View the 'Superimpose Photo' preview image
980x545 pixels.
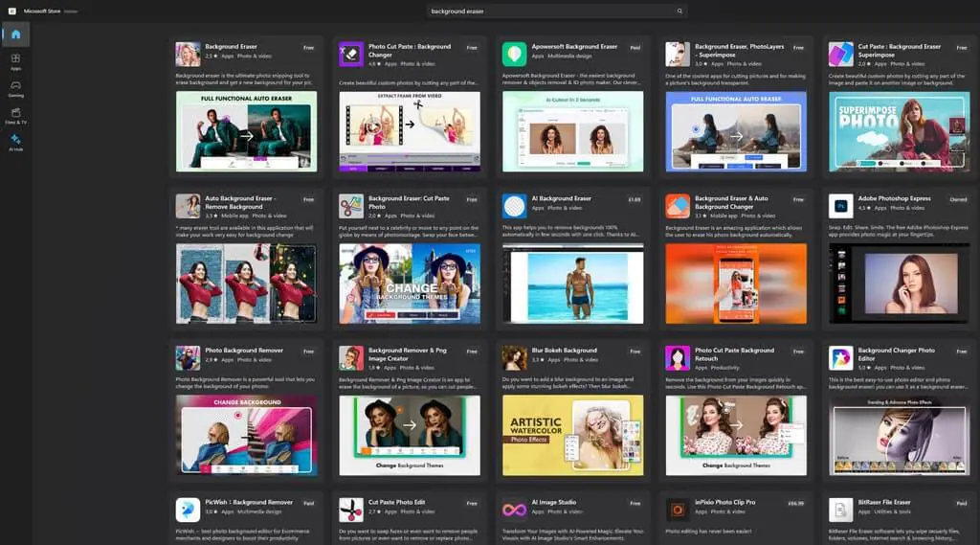coord(900,131)
